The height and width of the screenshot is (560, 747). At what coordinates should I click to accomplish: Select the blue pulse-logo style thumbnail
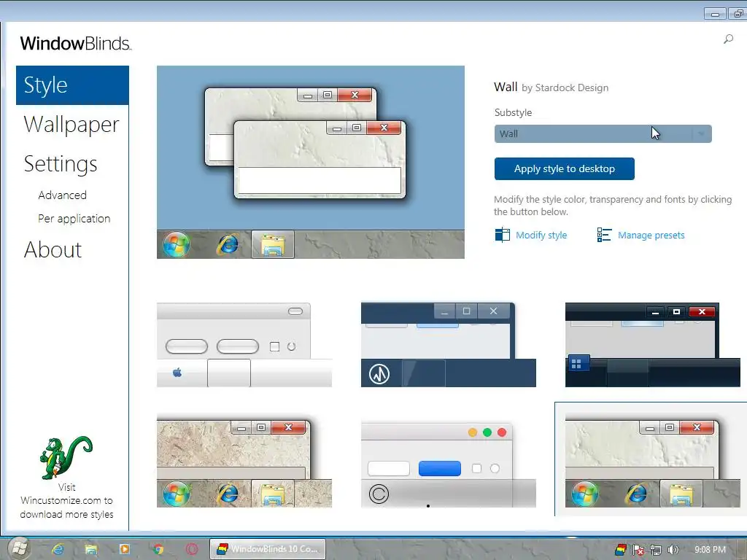click(449, 345)
